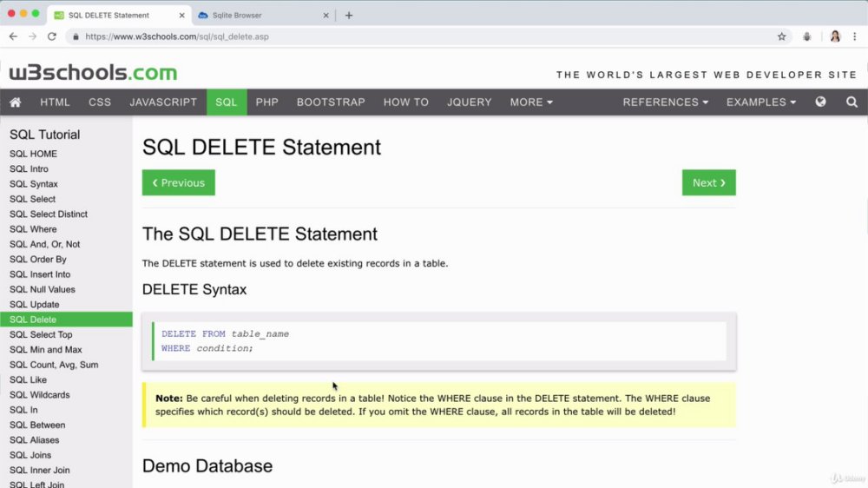This screenshot has width=868, height=488.
Task: Click the Demo Database heading
Action: (207, 465)
